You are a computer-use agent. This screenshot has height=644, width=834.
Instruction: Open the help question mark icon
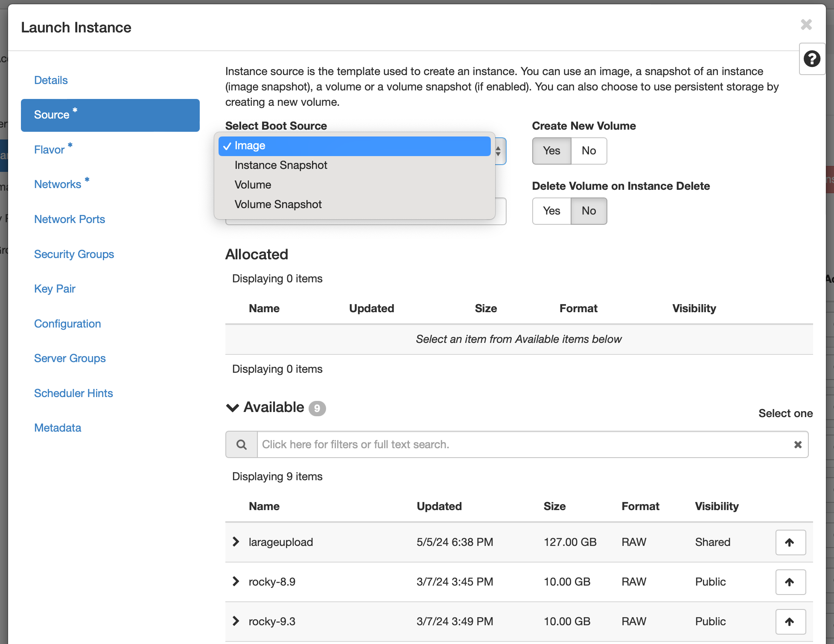point(812,59)
